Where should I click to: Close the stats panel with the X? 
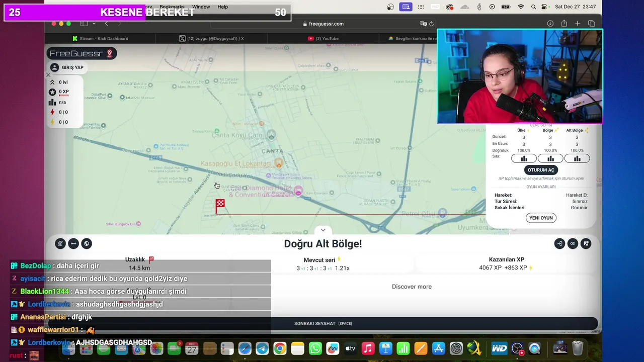[x=48, y=75]
